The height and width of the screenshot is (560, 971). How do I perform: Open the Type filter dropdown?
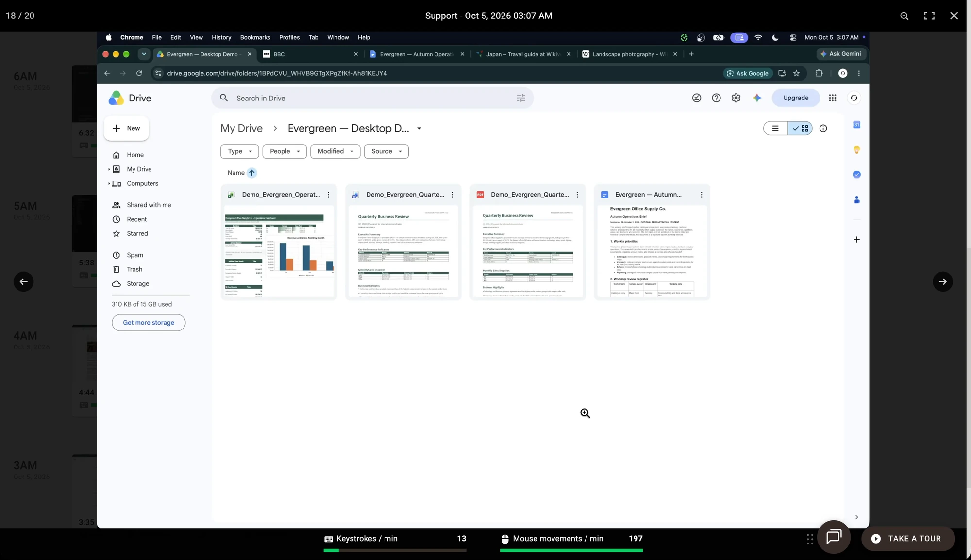click(239, 151)
